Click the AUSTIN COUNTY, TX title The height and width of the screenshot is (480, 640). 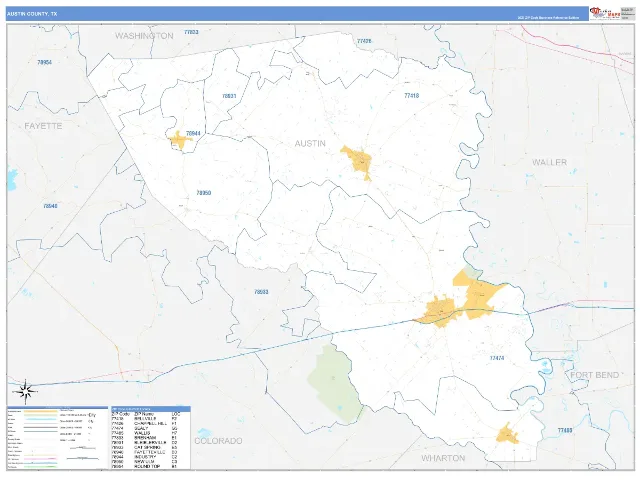32,14
